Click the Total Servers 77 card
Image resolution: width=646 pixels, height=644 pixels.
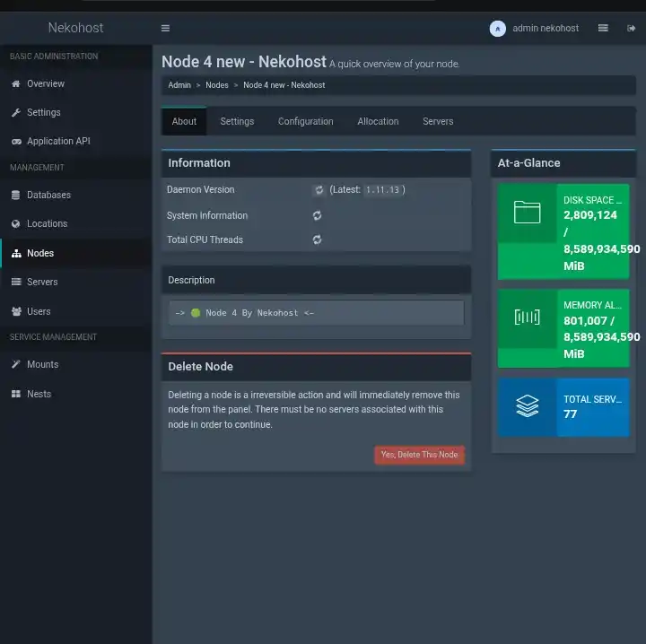563,407
